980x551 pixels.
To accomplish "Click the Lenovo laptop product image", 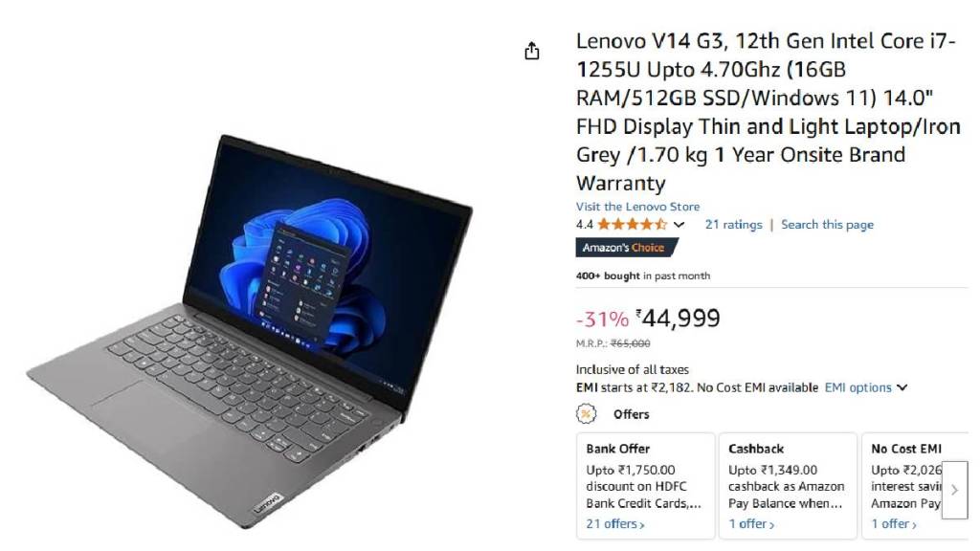I will 250,331.
